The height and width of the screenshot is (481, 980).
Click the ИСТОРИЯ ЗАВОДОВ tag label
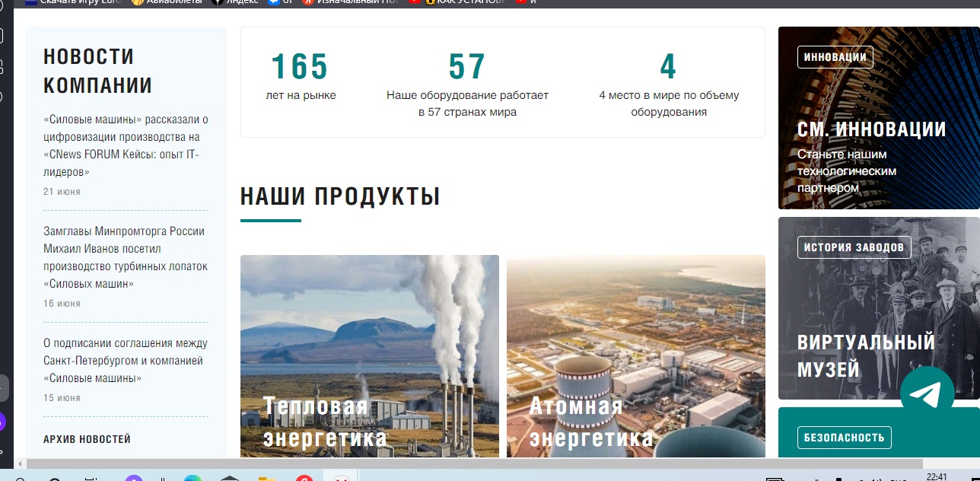pos(854,247)
